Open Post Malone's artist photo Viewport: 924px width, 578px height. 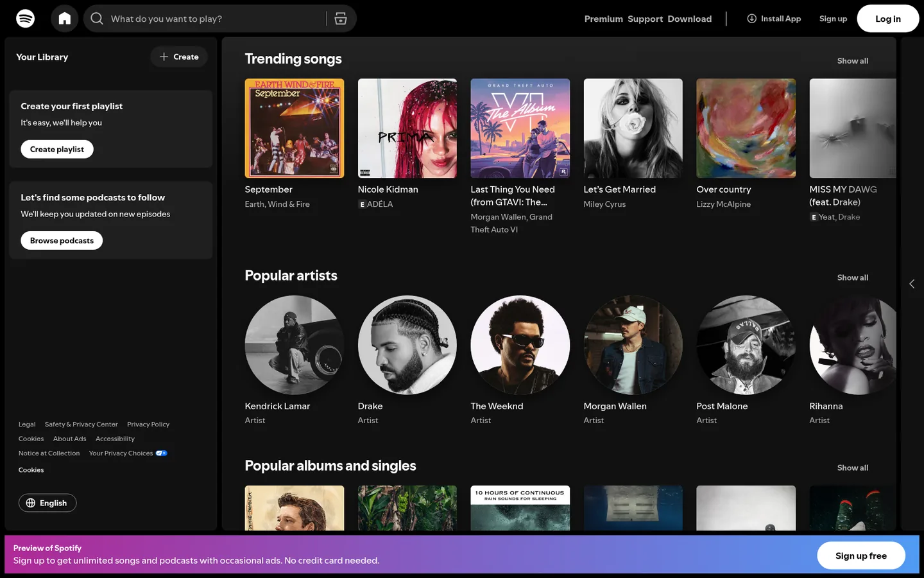tap(746, 345)
